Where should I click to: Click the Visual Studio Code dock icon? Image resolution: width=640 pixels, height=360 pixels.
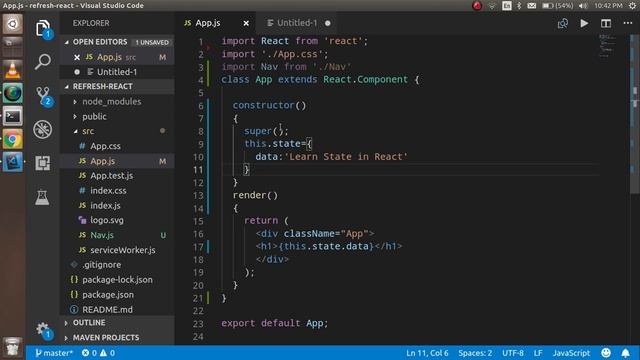tap(13, 162)
